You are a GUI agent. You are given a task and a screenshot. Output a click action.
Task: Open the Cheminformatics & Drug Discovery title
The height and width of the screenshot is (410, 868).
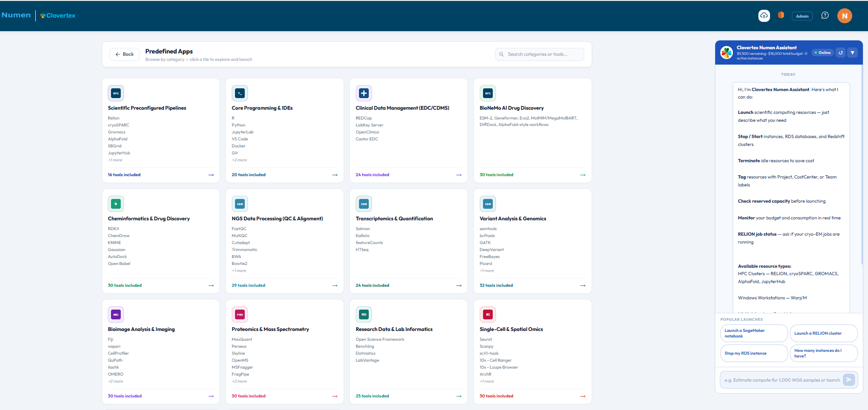tap(149, 218)
